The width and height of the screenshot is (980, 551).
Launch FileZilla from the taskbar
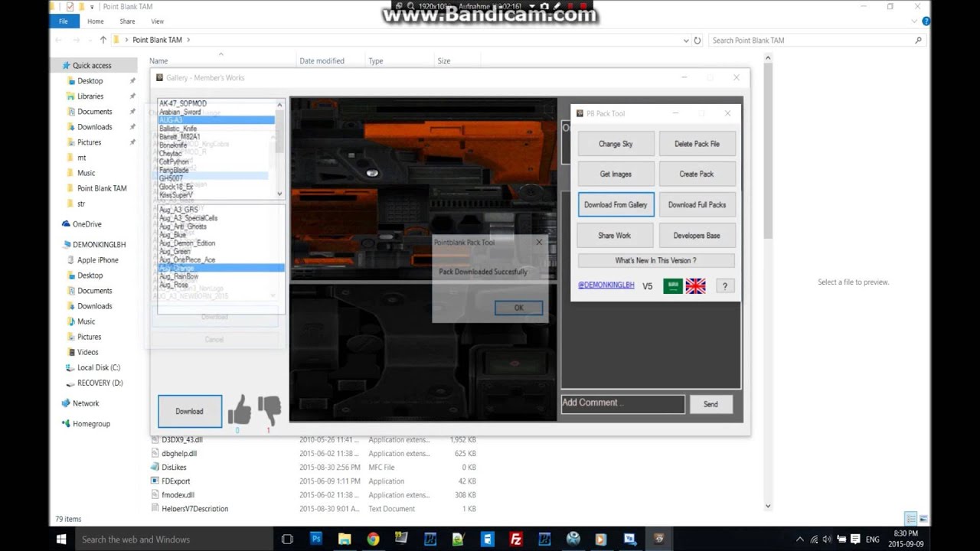coord(516,539)
